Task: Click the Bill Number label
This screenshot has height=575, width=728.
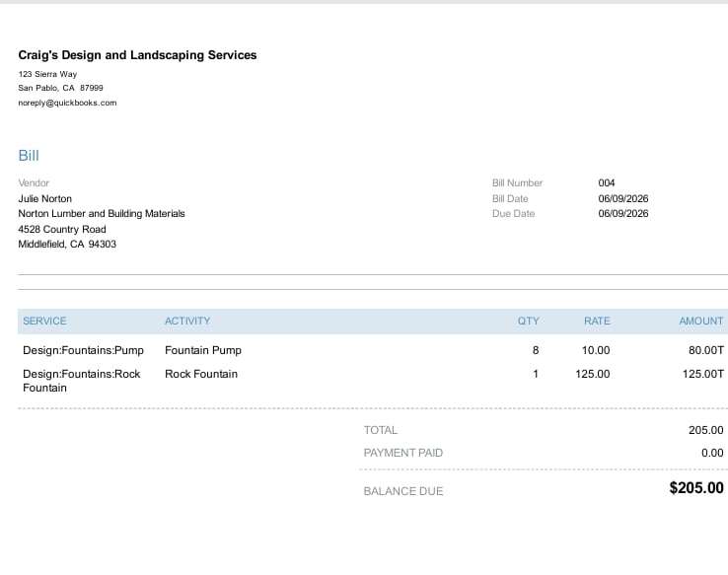Action: (x=517, y=182)
